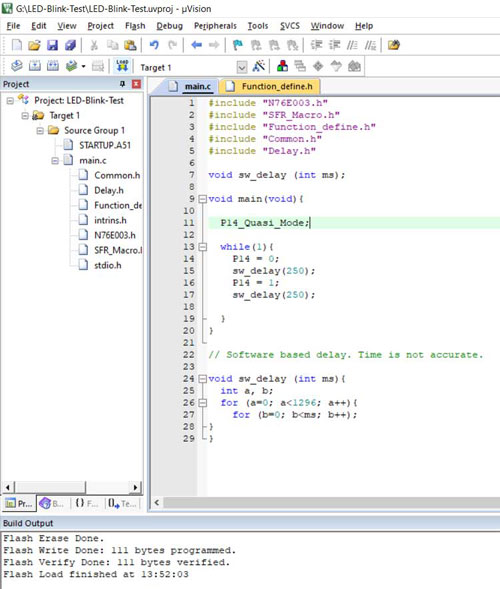Paste from the clipboard with the Paste icon
Viewport: 500px width, 589px height.
[130, 45]
